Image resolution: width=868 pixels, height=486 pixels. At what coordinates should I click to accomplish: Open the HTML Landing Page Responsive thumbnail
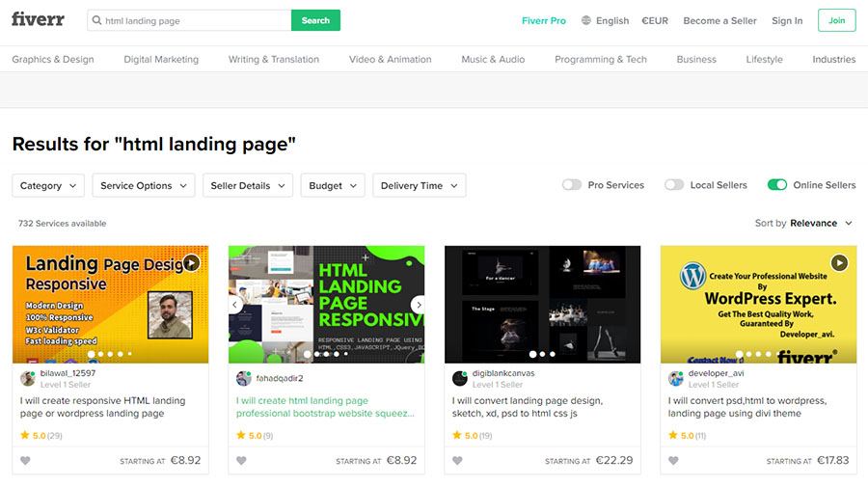[327, 305]
